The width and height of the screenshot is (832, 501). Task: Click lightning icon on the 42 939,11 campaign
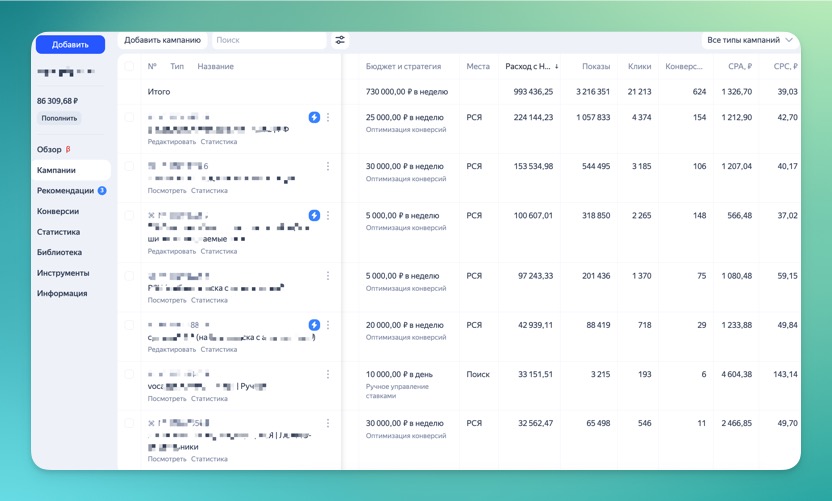[314, 325]
